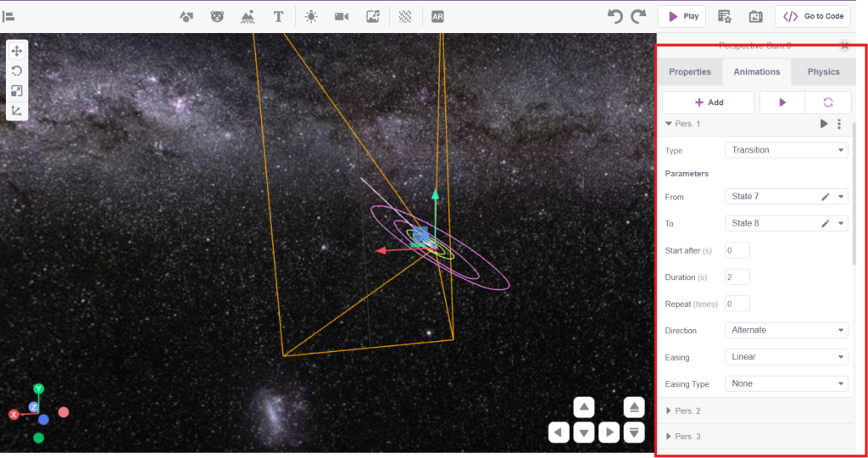This screenshot has height=458, width=868.
Task: Edit State 7 using pencil icon
Action: [826, 197]
